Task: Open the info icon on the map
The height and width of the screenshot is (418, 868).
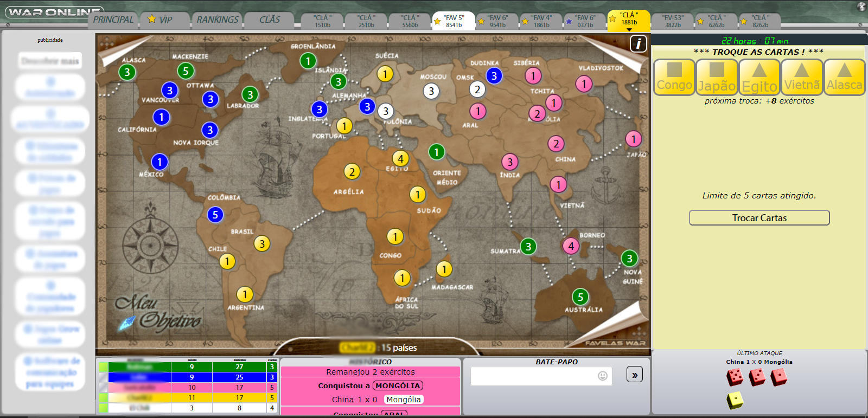Action: pyautogui.click(x=638, y=43)
